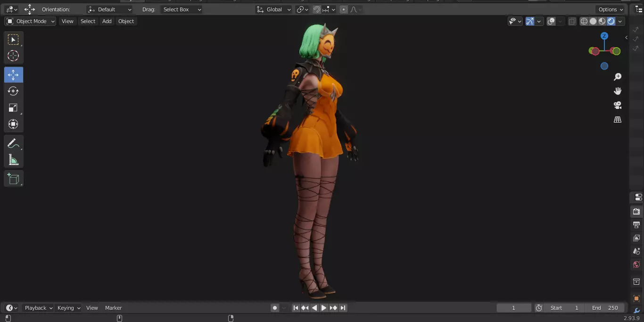Expand shading options dropdown arrow
644x322 pixels.
[x=620, y=21]
